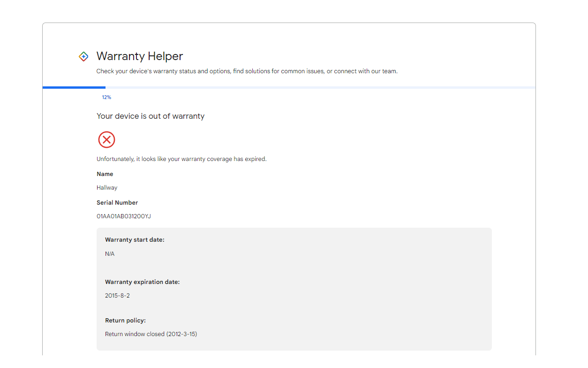The width and height of the screenshot is (588, 368).
Task: Click the Warranty Helper page title
Action: 139,56
